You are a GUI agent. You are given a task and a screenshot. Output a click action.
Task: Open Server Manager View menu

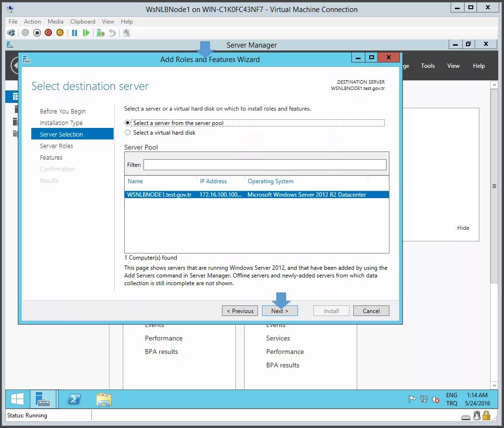pos(453,66)
